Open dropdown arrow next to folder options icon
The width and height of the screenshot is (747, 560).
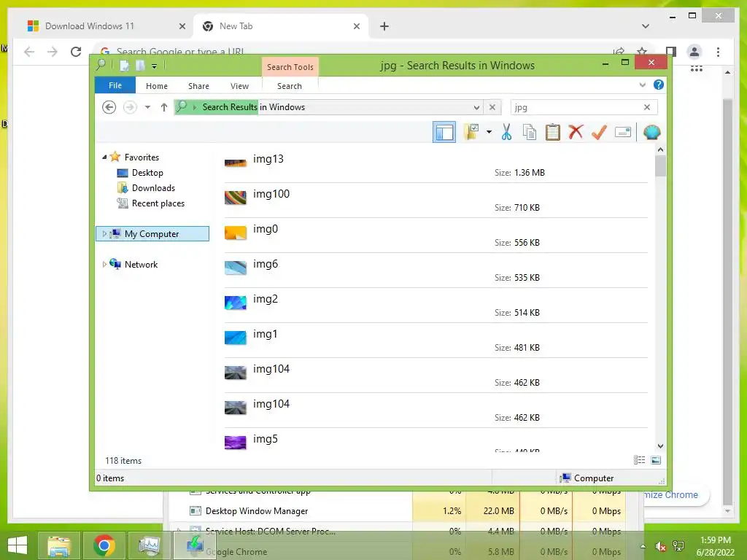pos(489,132)
